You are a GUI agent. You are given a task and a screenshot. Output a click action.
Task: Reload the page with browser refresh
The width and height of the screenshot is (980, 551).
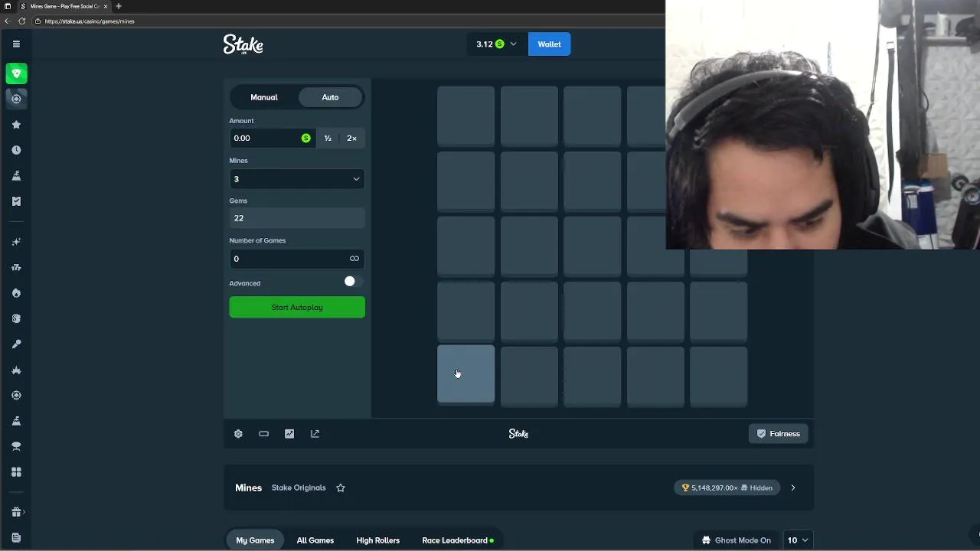(21, 21)
